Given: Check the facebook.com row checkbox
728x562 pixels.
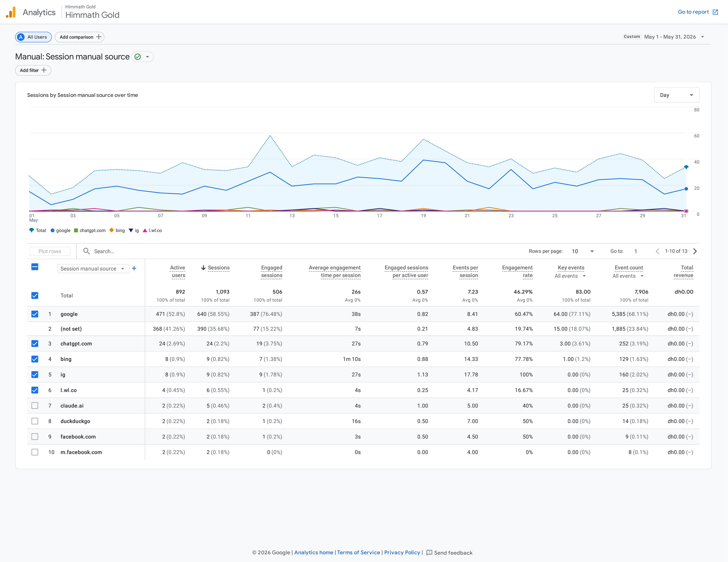Looking at the screenshot, I should [x=35, y=437].
